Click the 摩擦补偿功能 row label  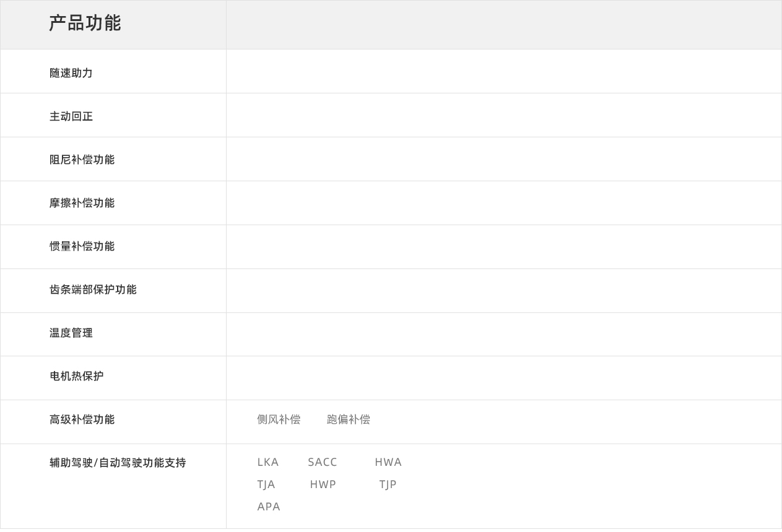coord(82,203)
